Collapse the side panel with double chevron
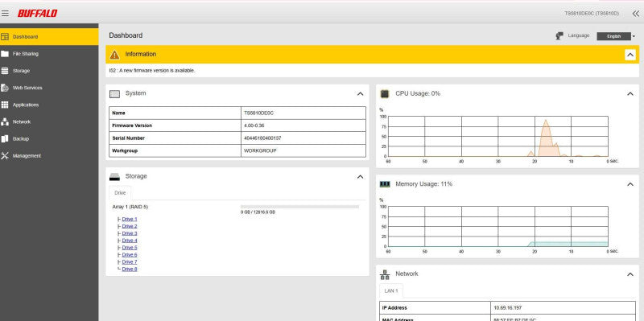The image size is (644, 321). tap(635, 14)
